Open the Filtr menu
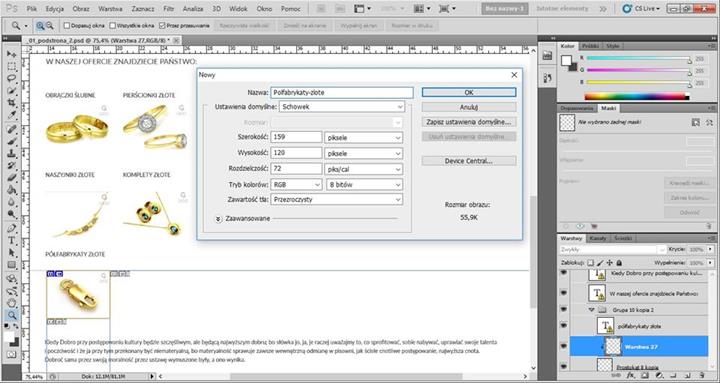Viewport: 720px width, 383px height. coord(169,9)
